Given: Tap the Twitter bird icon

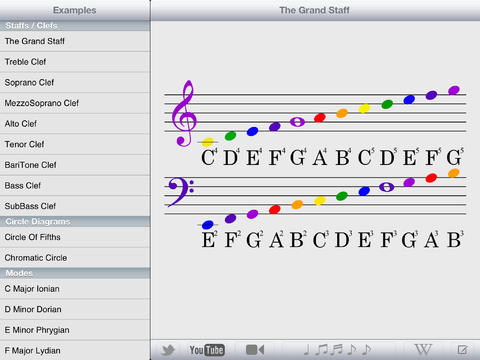Looking at the screenshot, I should click(x=168, y=350).
